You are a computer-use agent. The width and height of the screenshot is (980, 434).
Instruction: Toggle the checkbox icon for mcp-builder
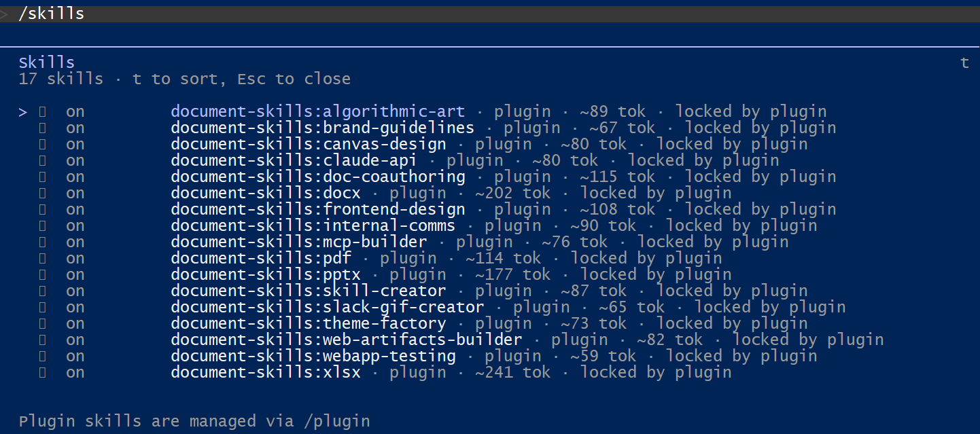(42, 242)
